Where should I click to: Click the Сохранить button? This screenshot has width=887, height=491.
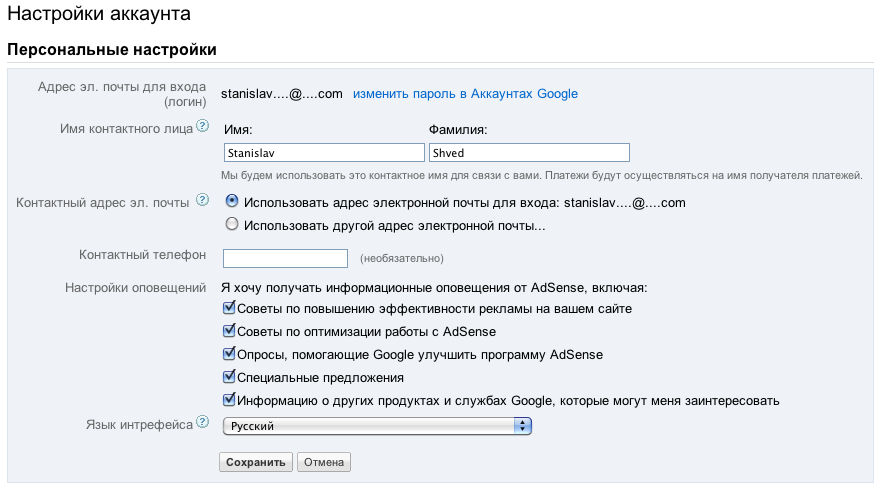(255, 462)
